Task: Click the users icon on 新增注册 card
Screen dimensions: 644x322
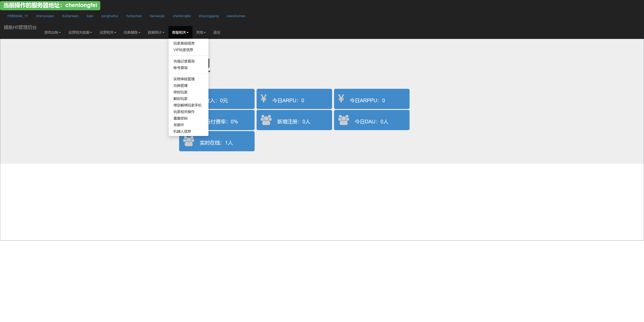Action: 266,120
